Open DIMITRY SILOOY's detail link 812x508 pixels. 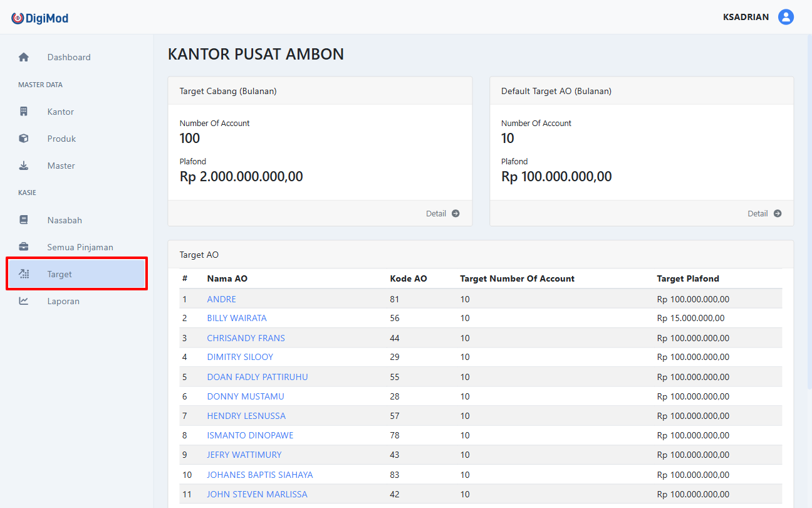[240, 356]
